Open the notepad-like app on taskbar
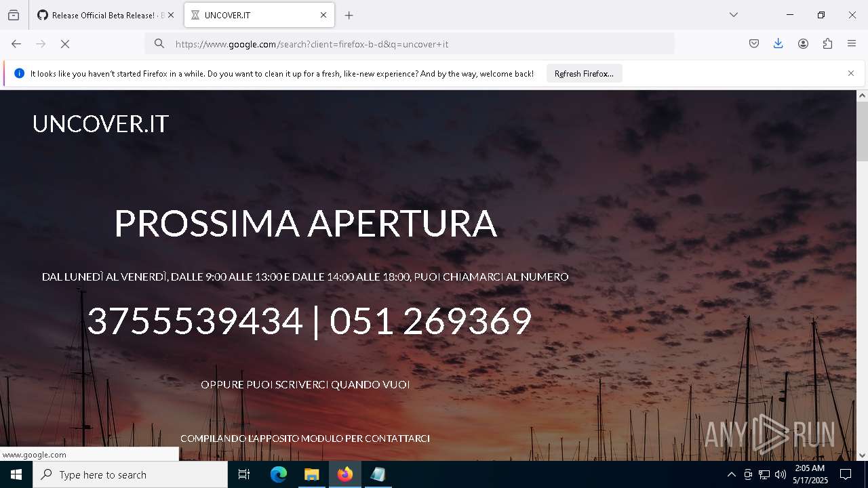 pos(378,474)
